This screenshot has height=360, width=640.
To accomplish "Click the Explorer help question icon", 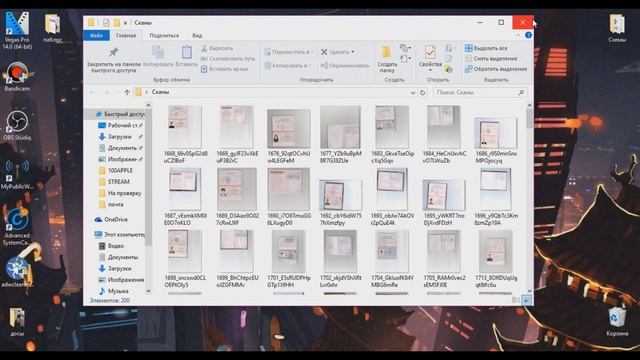I will tap(528, 35).
